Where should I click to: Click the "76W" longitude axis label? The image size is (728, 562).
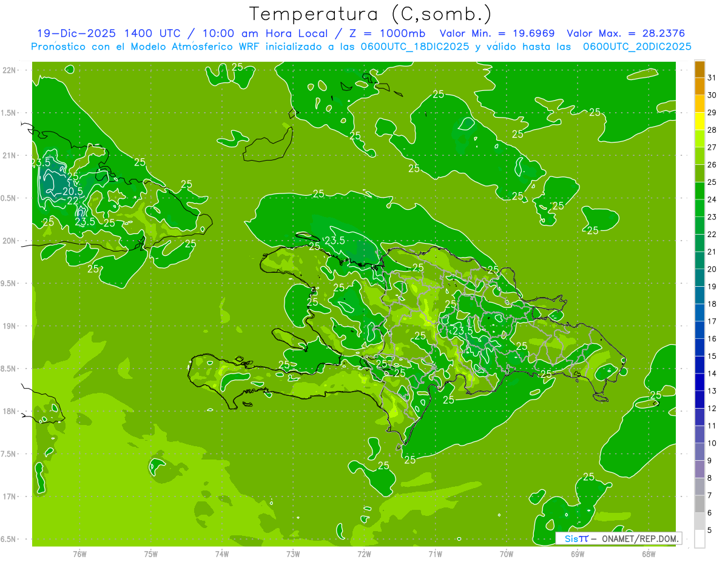pyautogui.click(x=79, y=554)
